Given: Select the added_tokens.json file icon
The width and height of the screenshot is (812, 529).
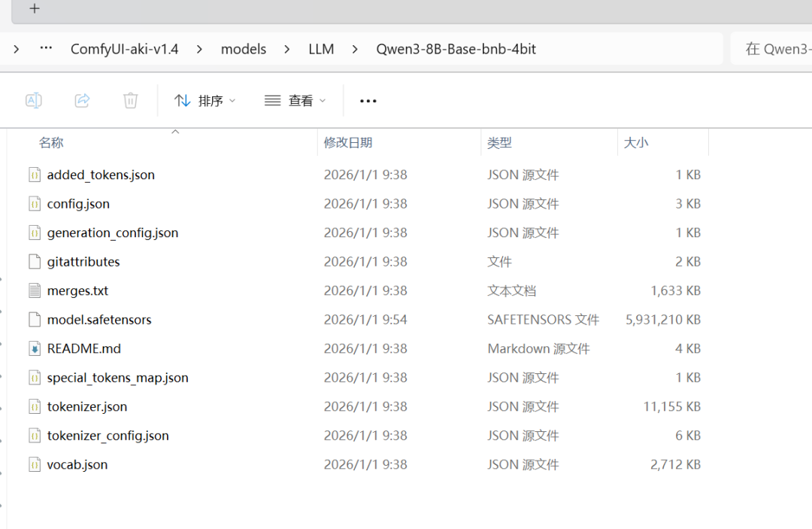Looking at the screenshot, I should click(35, 175).
